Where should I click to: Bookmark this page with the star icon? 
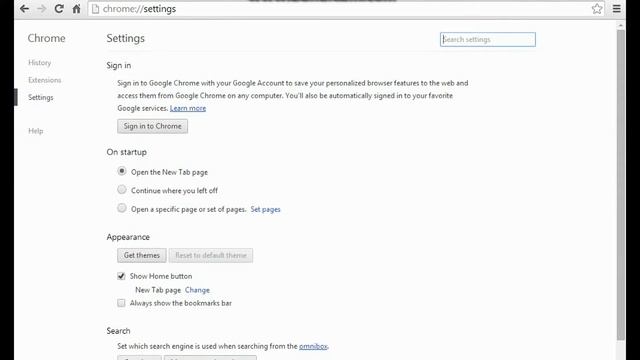tap(597, 9)
